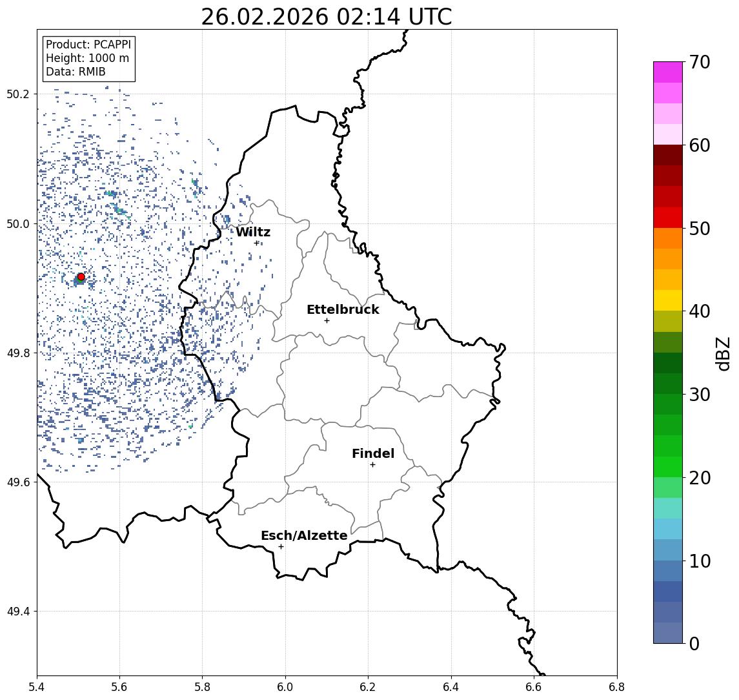This screenshot has width=739, height=700.
Task: Click the bright red swatch just above 50 dBZ
Action: tap(668, 218)
